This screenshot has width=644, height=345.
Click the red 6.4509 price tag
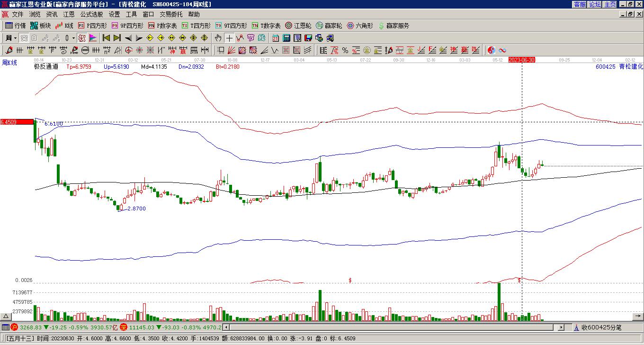pyautogui.click(x=16, y=122)
